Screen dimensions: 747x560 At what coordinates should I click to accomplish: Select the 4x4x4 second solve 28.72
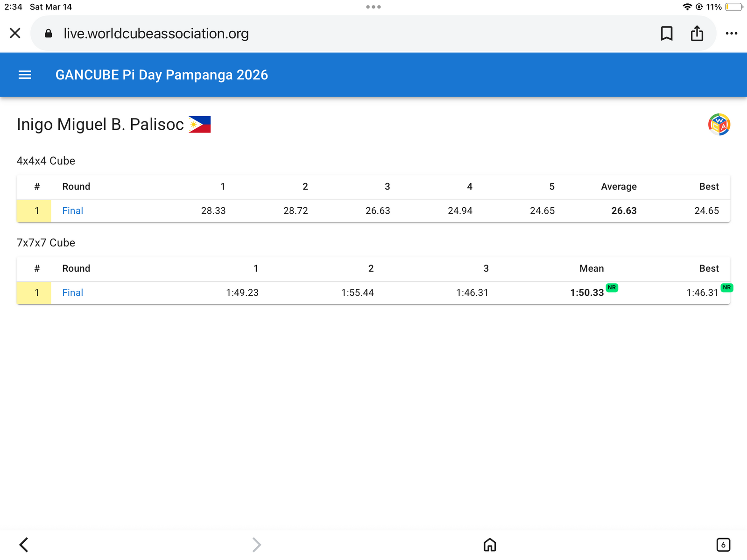[x=296, y=210]
